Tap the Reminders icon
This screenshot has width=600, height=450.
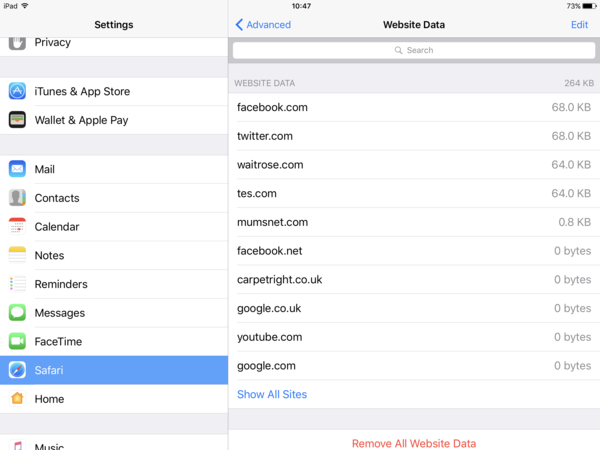(x=17, y=284)
